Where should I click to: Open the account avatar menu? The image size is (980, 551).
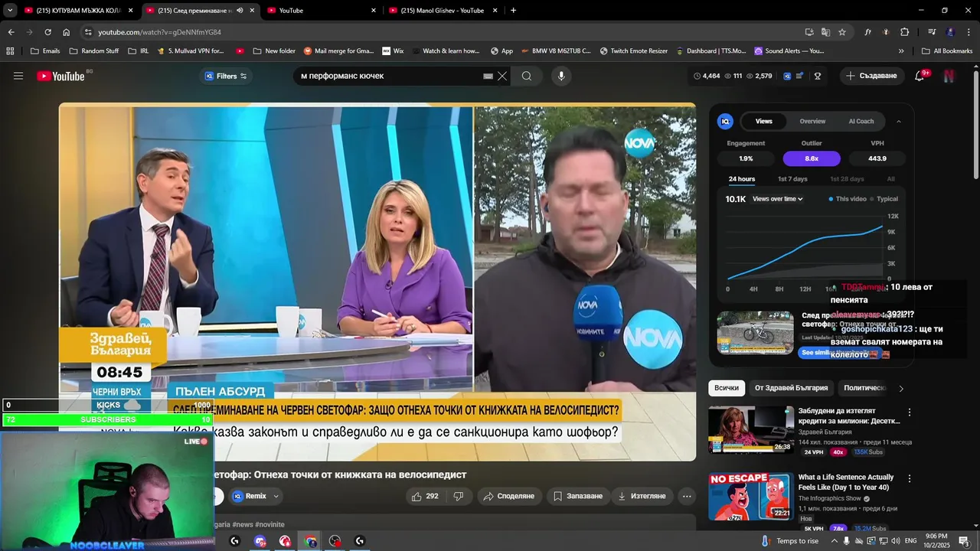point(949,76)
